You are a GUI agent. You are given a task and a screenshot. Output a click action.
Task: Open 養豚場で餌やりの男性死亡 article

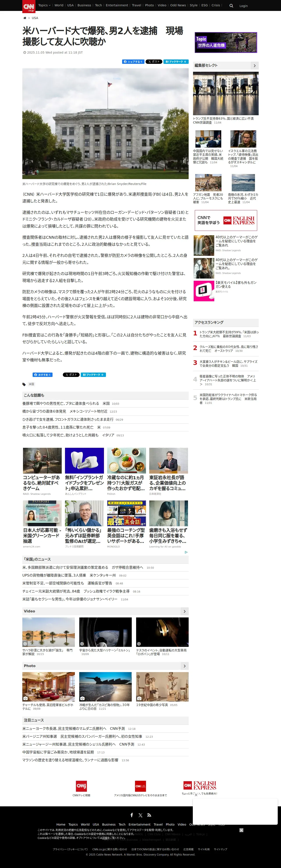(66, 403)
